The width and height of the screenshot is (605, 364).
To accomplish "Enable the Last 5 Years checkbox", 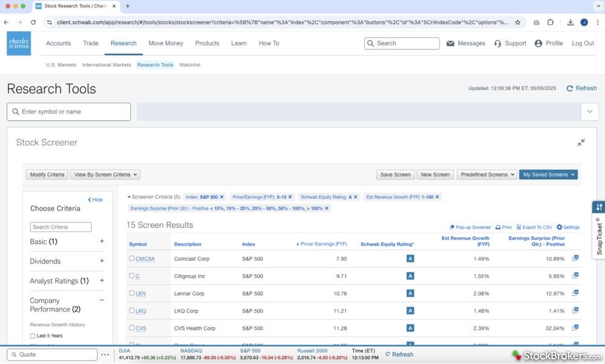I will pos(33,336).
